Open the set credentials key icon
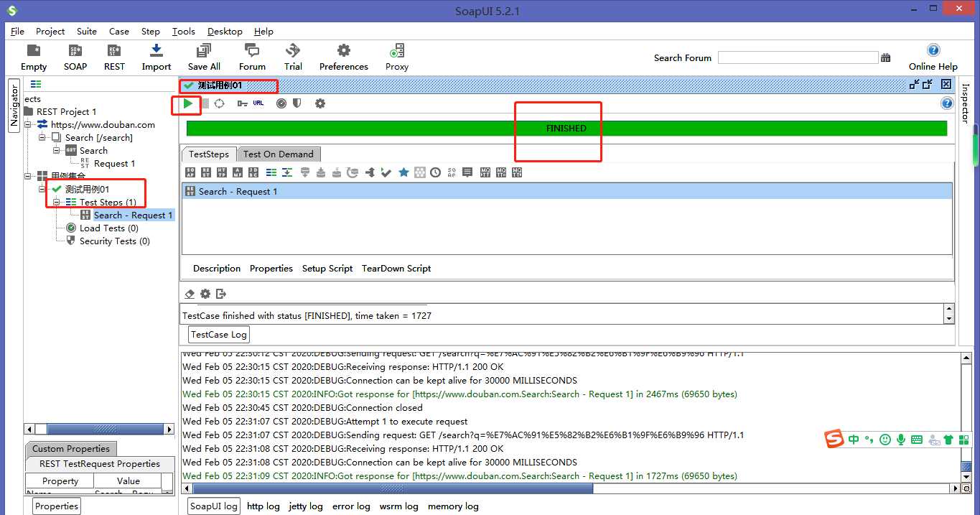The width and height of the screenshot is (980, 515). pyautogui.click(x=242, y=103)
